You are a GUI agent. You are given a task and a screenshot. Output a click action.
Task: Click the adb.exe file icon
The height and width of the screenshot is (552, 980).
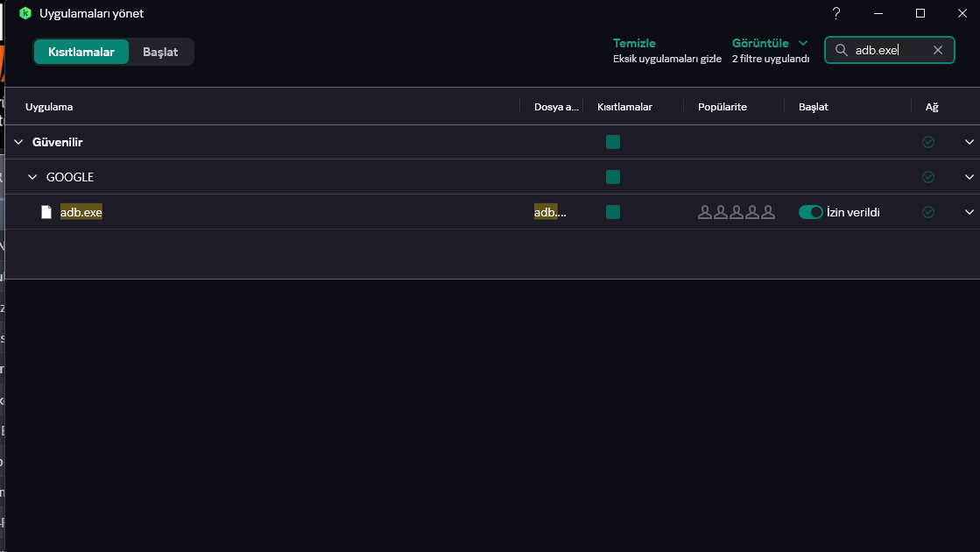(x=46, y=212)
